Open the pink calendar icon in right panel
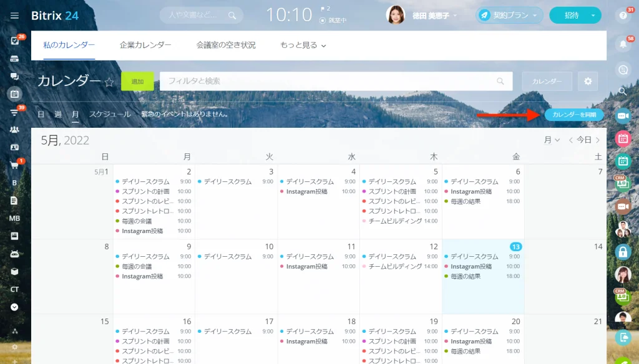This screenshot has width=639, height=364. (623, 139)
